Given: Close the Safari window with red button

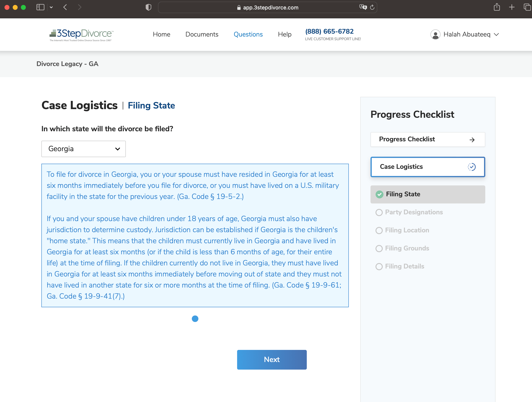Looking at the screenshot, I should 7,7.
